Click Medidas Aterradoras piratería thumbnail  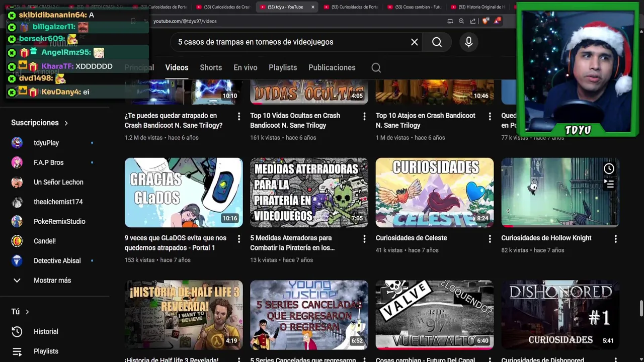tap(309, 193)
